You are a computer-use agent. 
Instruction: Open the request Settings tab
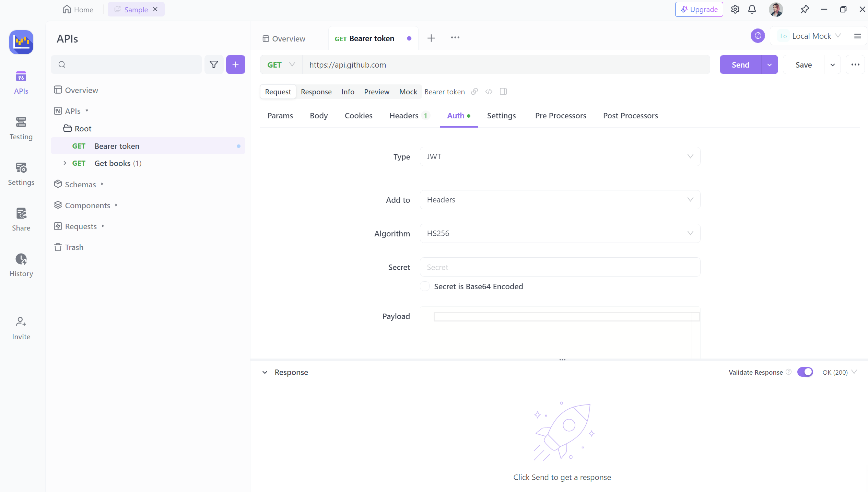click(x=501, y=116)
